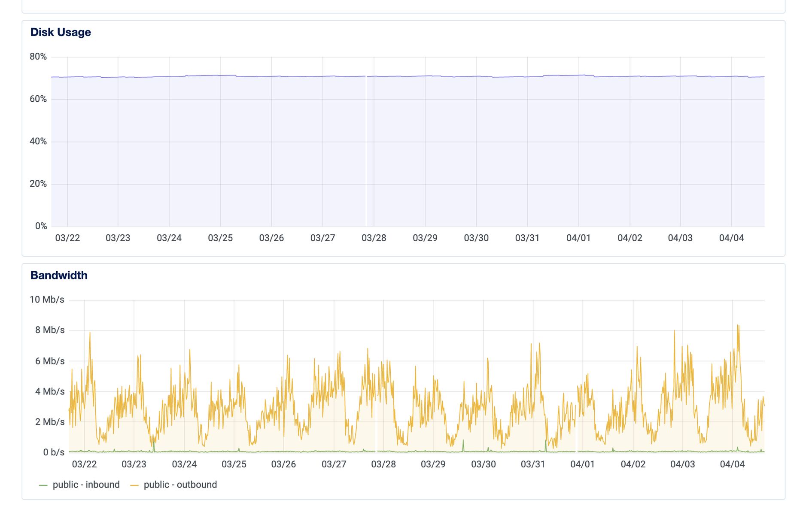812x515 pixels.
Task: Click 04/01 date on Disk Usage chart
Action: coord(578,238)
